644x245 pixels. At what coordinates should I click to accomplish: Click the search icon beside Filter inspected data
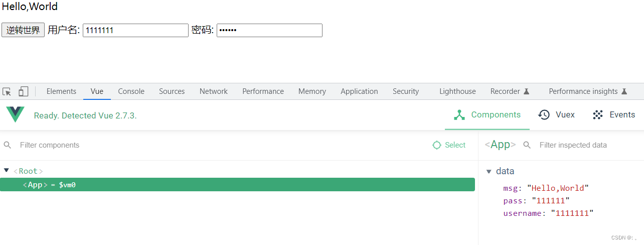[527, 145]
